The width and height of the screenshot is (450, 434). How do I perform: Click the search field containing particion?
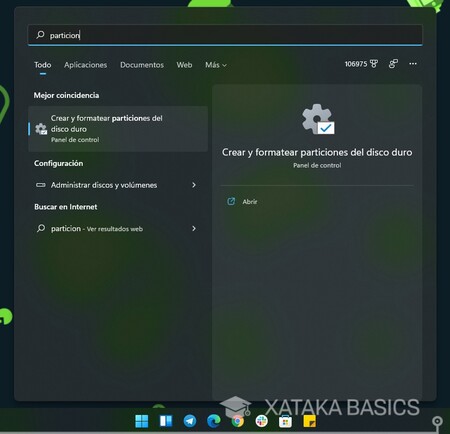point(225,35)
